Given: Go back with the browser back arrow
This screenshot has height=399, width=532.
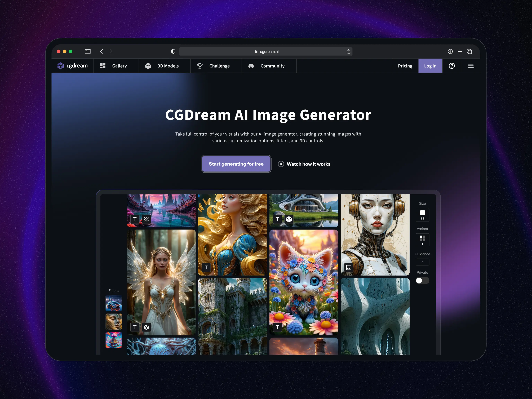Looking at the screenshot, I should click(101, 51).
